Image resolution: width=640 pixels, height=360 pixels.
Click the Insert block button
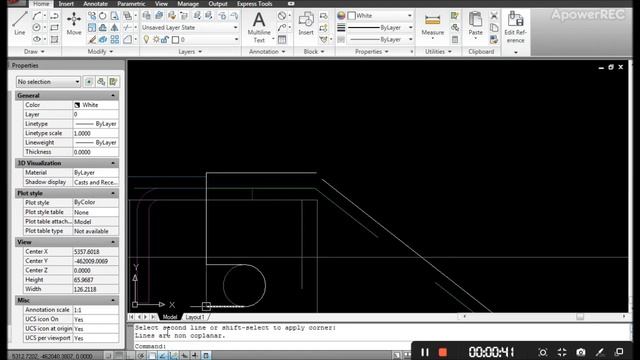click(x=306, y=23)
